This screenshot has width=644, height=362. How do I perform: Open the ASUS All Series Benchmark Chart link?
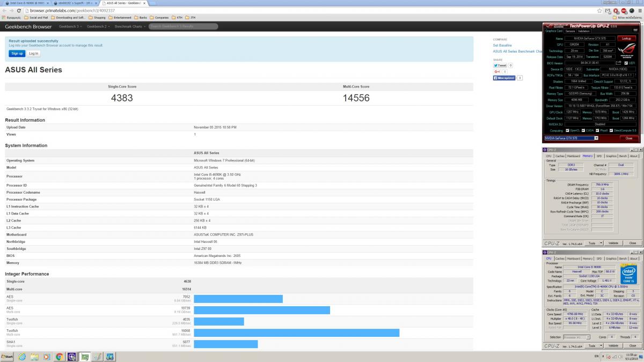coord(517,51)
